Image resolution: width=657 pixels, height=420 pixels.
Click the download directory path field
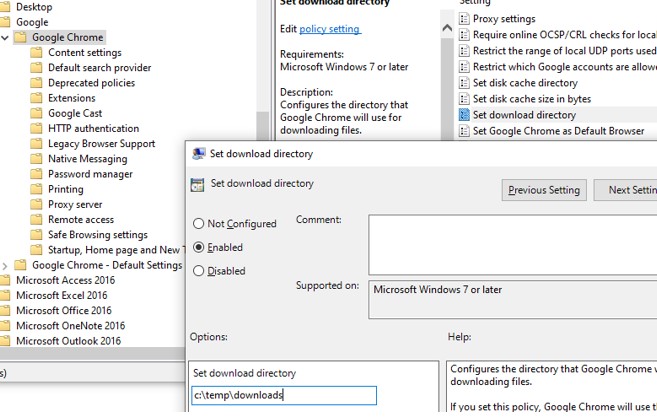coord(284,395)
